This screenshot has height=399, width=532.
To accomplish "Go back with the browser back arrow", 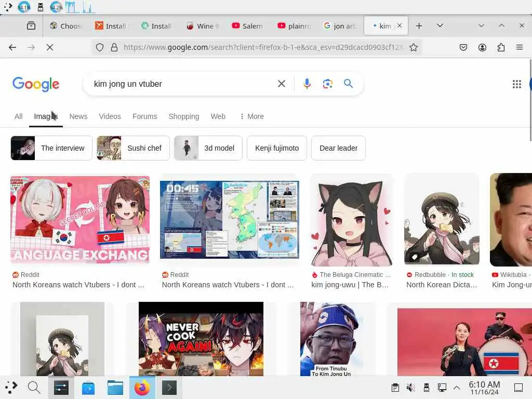I will [12, 47].
